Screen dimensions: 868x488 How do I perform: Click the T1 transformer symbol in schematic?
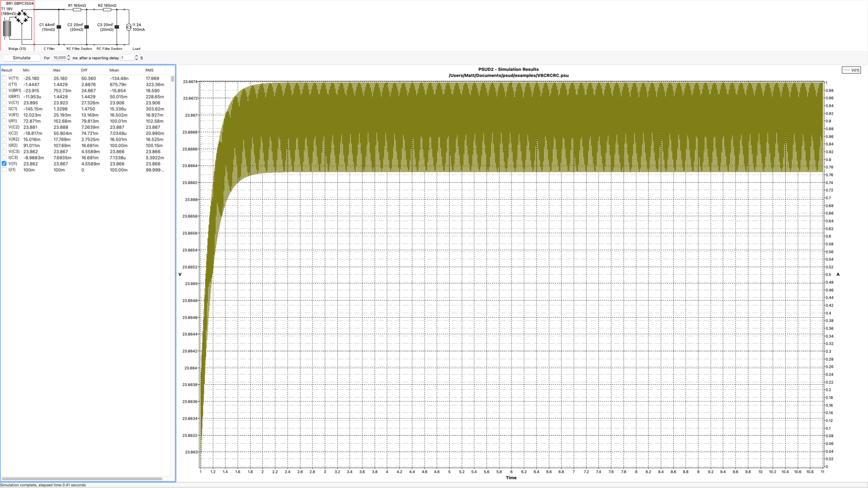pyautogui.click(x=7, y=28)
